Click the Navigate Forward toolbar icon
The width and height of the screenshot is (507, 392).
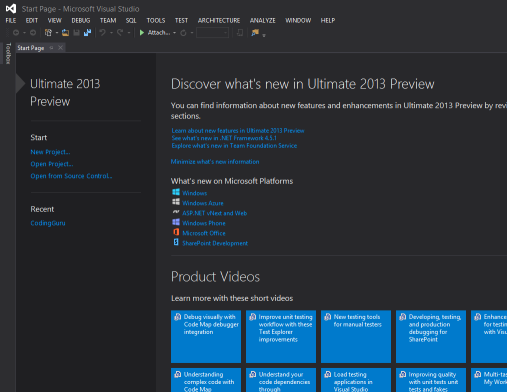pyautogui.click(x=33, y=33)
